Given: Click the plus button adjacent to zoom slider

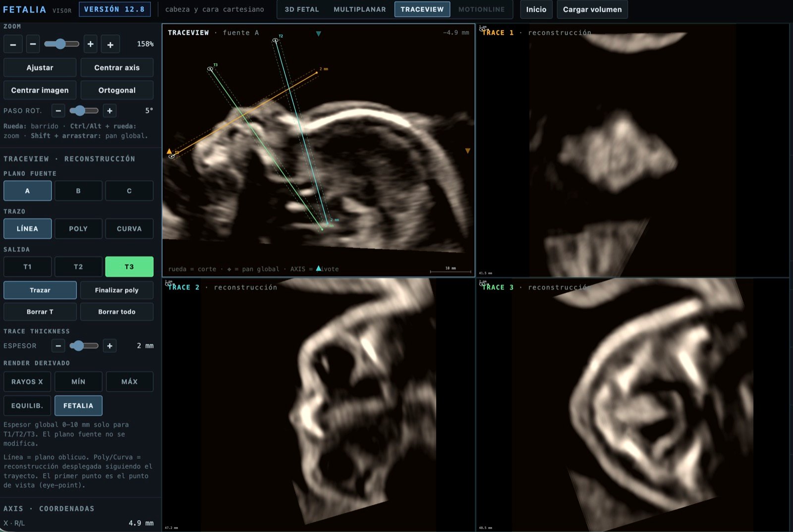Looking at the screenshot, I should 90,44.
